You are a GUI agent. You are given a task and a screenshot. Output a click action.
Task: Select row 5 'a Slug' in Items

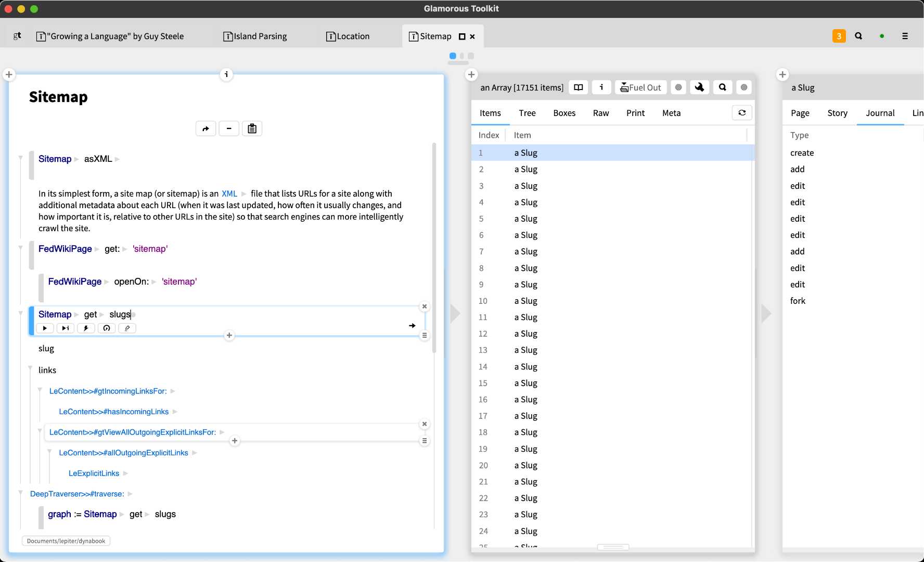point(612,219)
